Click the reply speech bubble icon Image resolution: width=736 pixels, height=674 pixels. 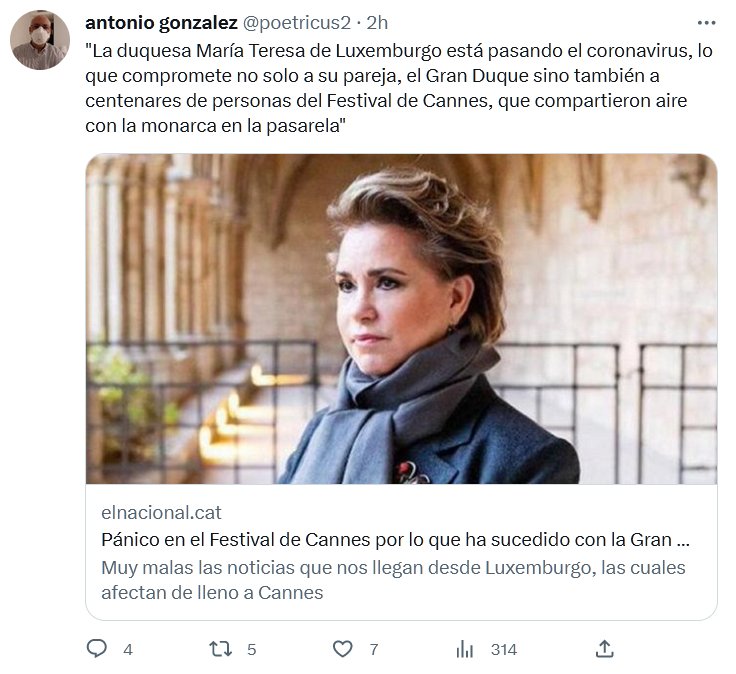pos(97,649)
